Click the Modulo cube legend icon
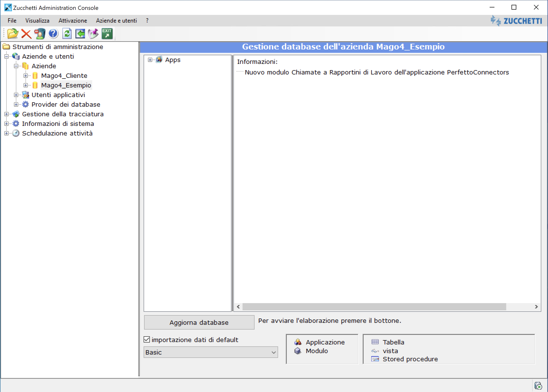 298,351
